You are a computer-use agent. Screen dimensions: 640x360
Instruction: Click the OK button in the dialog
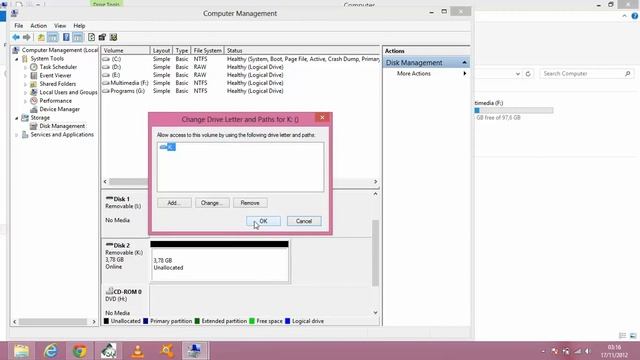tap(263, 221)
